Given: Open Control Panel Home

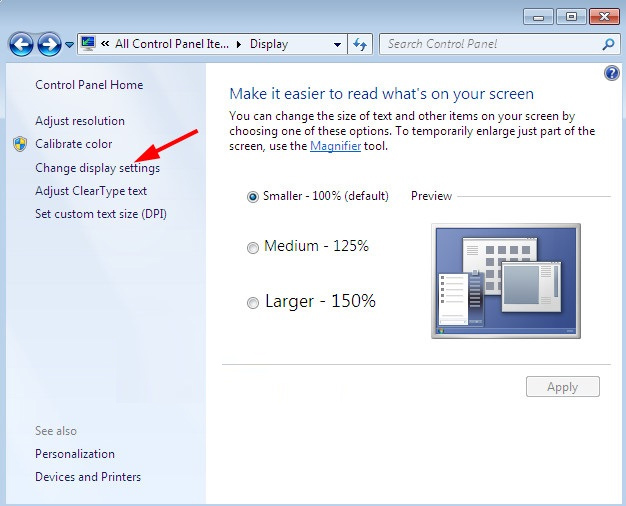Looking at the screenshot, I should (89, 85).
